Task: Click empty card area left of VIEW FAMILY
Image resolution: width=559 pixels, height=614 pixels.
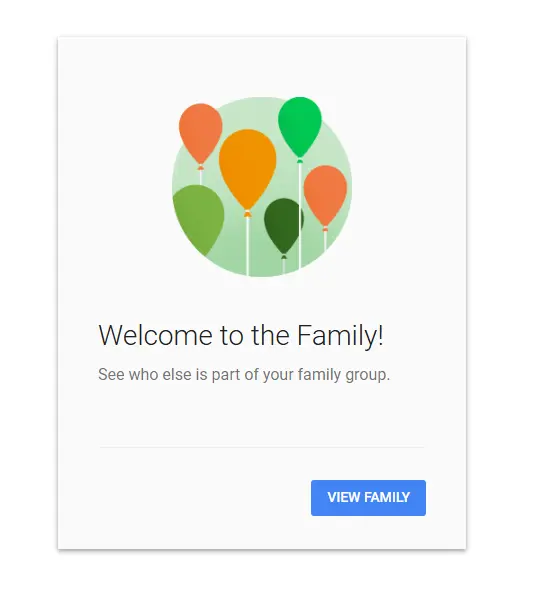Action: coord(196,498)
